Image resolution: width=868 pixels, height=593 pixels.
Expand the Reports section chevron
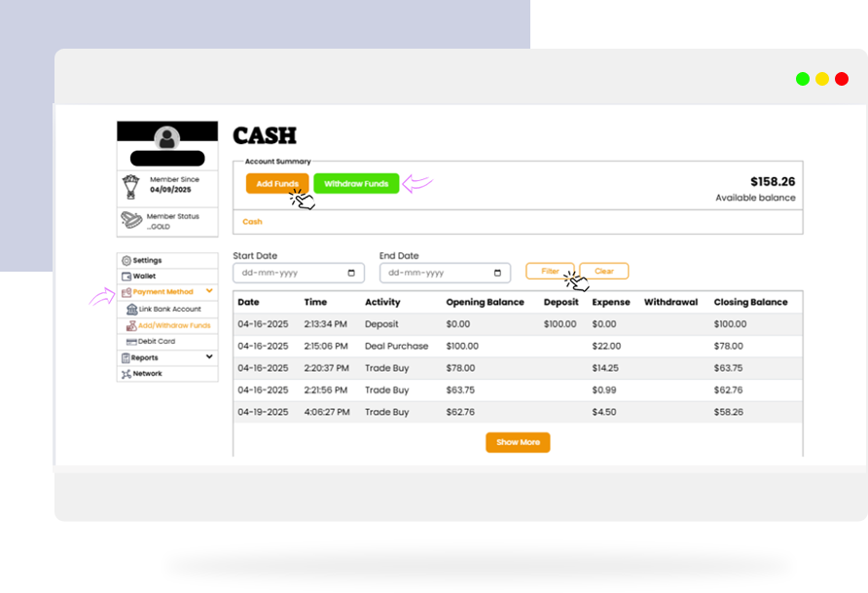(209, 357)
